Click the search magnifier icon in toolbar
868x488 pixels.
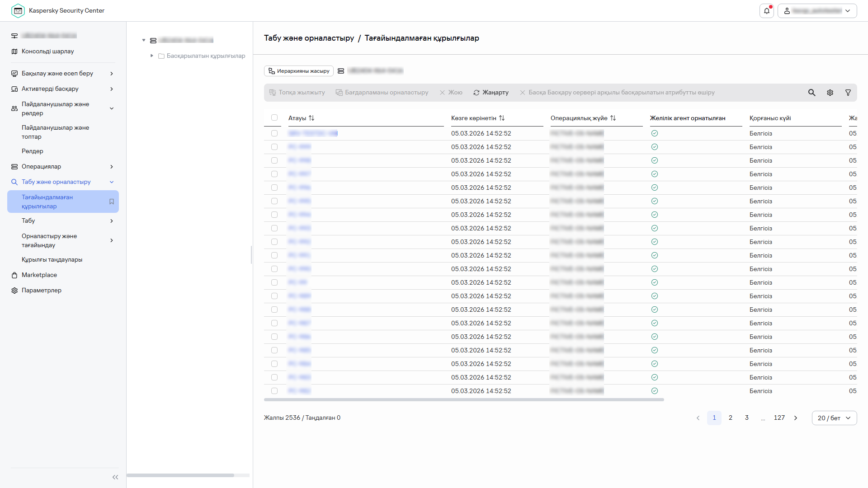point(812,93)
